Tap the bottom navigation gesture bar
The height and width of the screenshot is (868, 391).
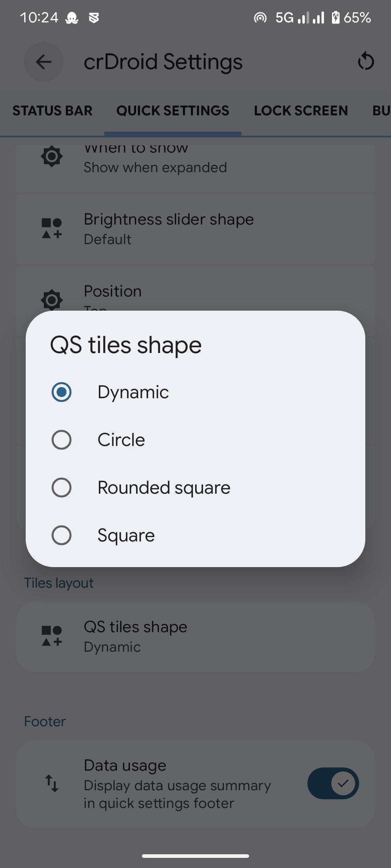pyautogui.click(x=195, y=856)
